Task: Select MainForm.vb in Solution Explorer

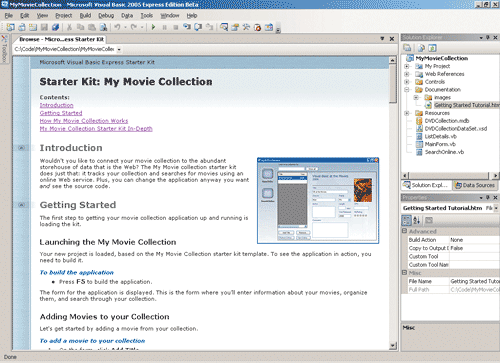Action: [x=440, y=144]
